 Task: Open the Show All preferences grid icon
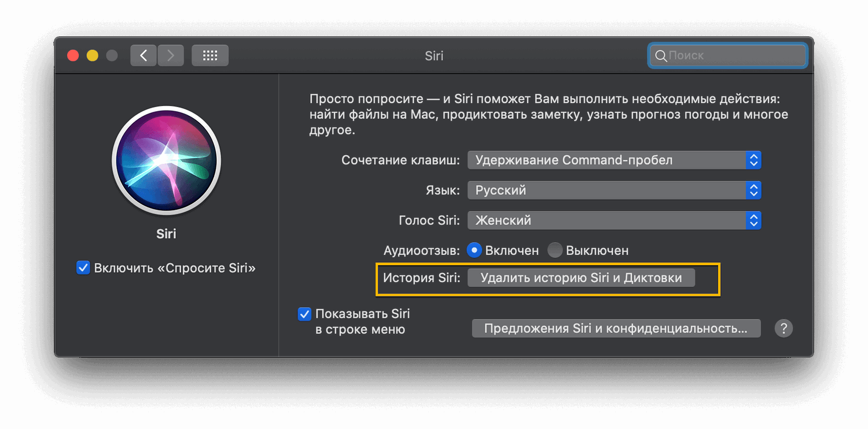[209, 55]
